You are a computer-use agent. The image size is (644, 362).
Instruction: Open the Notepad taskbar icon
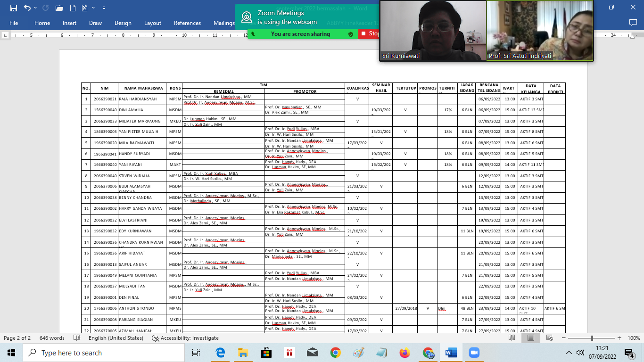click(381, 353)
